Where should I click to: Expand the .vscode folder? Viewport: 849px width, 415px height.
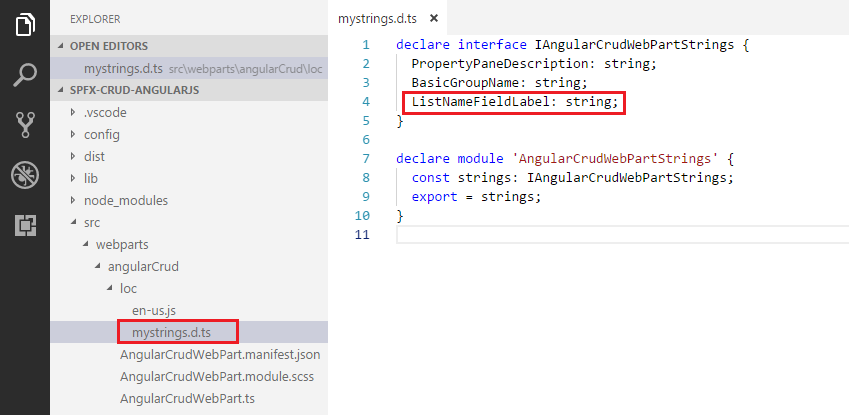coord(103,112)
